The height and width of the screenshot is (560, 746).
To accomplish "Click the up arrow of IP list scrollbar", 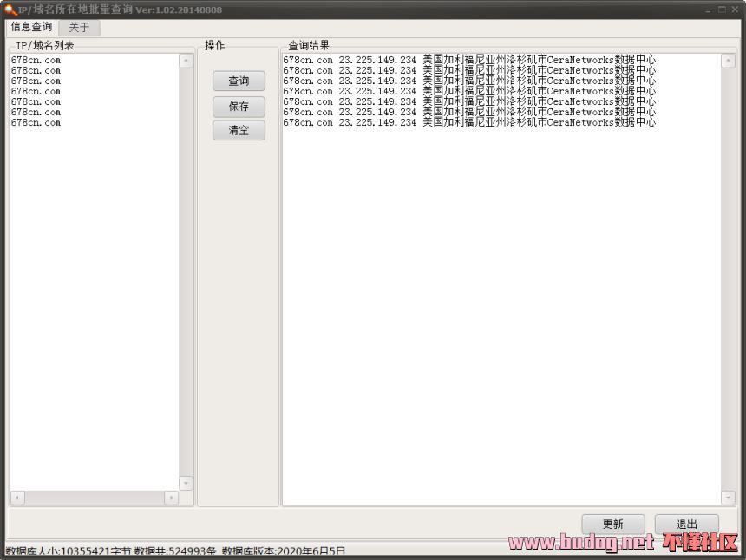I will 186,61.
